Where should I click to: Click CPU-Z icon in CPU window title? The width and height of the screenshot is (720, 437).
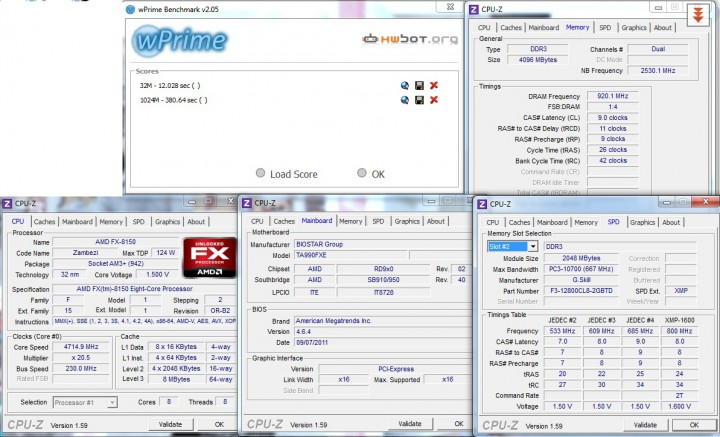7,203
